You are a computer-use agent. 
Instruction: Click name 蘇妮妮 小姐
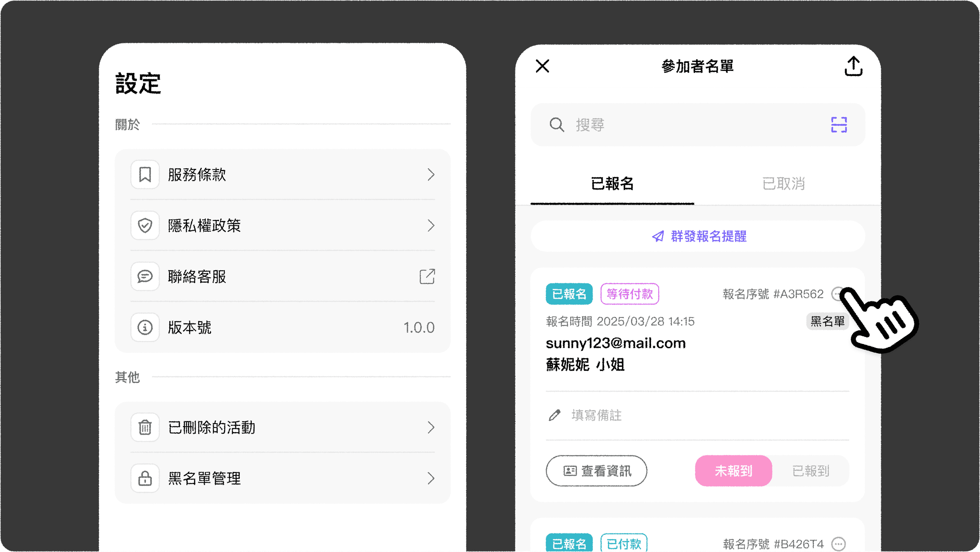[585, 365]
